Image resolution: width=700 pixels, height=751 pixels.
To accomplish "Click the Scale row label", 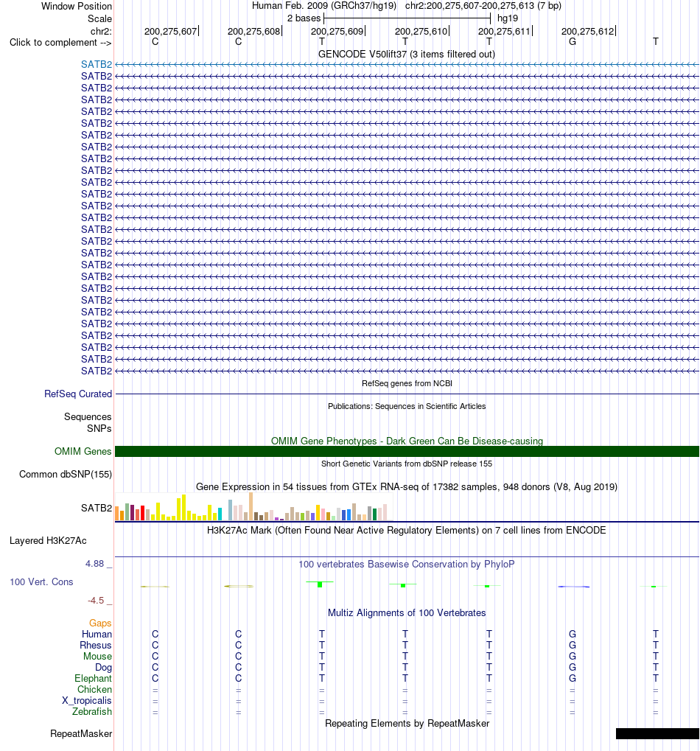I will (x=99, y=18).
